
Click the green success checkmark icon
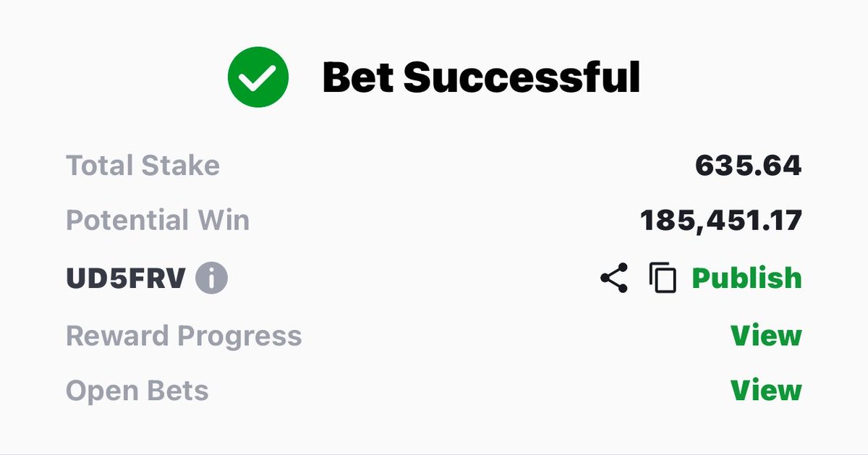[x=258, y=77]
